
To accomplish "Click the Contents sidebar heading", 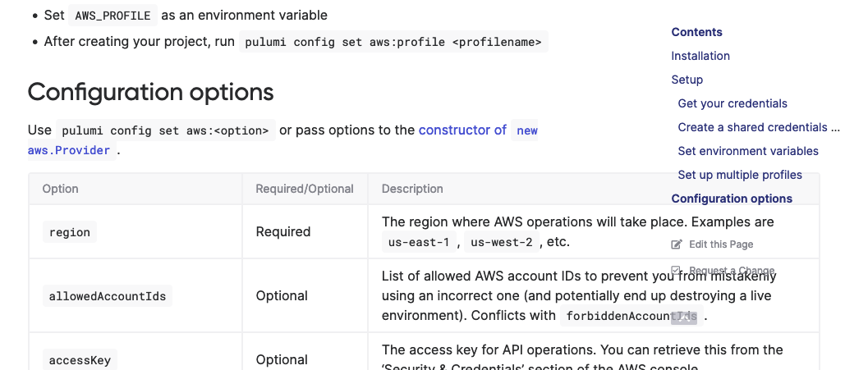I will pyautogui.click(x=697, y=32).
